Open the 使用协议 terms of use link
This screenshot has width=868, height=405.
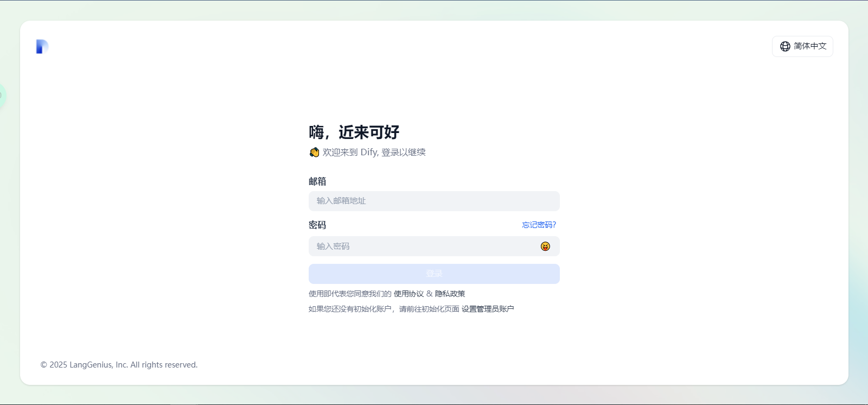(x=409, y=294)
